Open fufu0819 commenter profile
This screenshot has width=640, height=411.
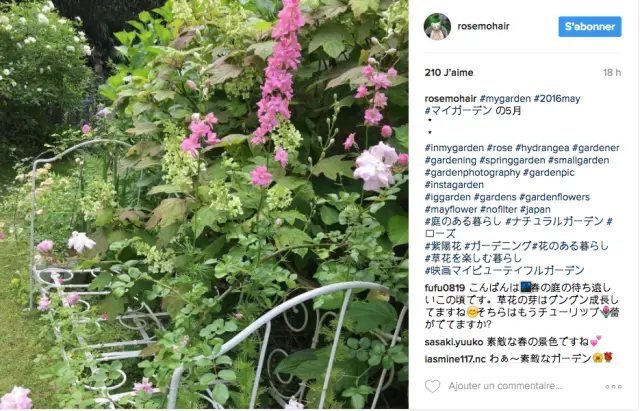(x=444, y=288)
